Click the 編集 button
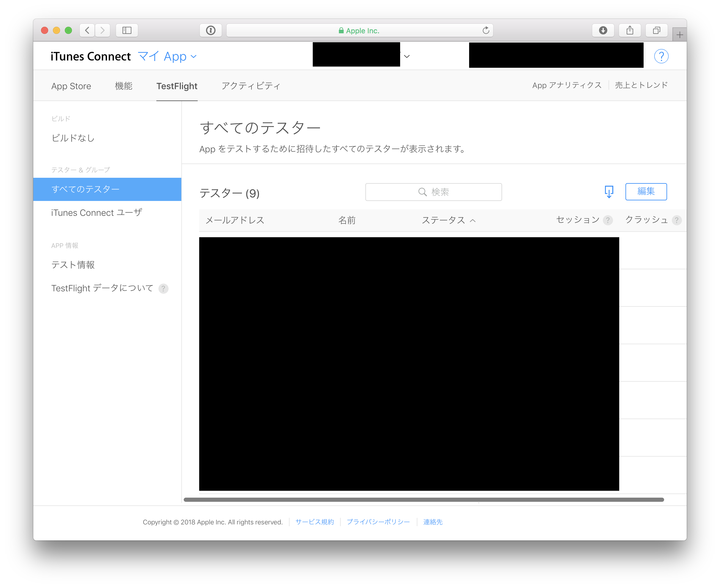 [x=646, y=191]
